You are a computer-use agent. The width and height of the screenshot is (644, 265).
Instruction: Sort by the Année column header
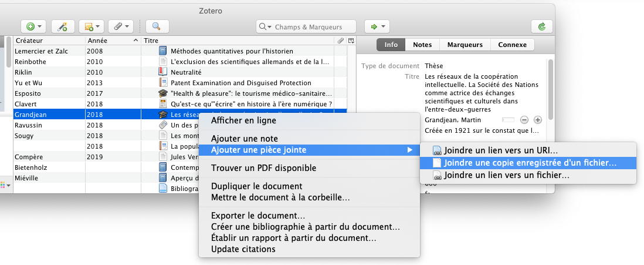click(x=113, y=41)
